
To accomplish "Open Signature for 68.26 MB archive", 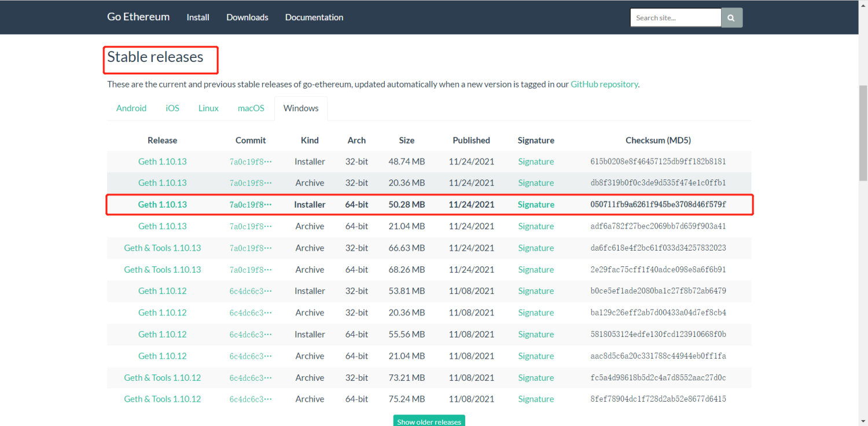I will 536,270.
